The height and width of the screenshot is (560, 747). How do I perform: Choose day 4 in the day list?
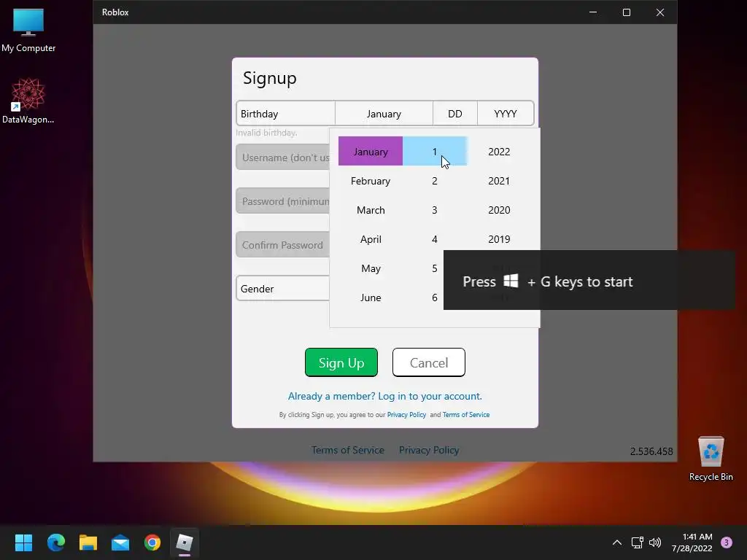point(435,239)
